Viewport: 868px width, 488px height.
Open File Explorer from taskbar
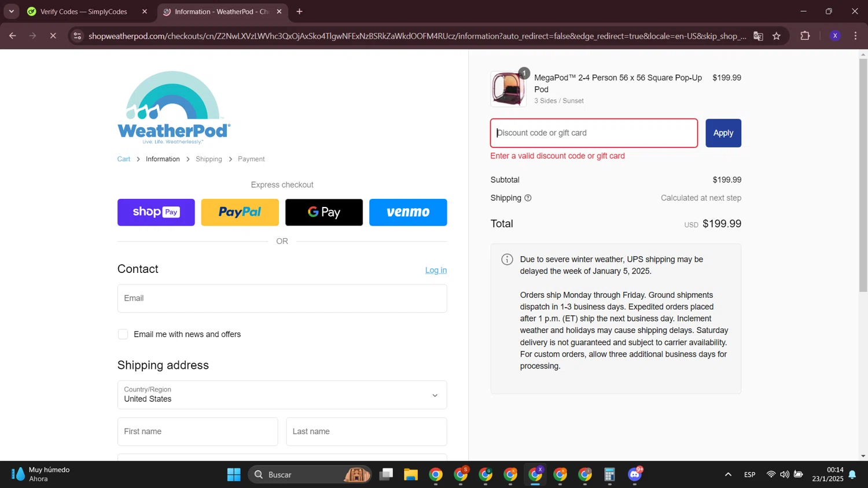tap(411, 475)
